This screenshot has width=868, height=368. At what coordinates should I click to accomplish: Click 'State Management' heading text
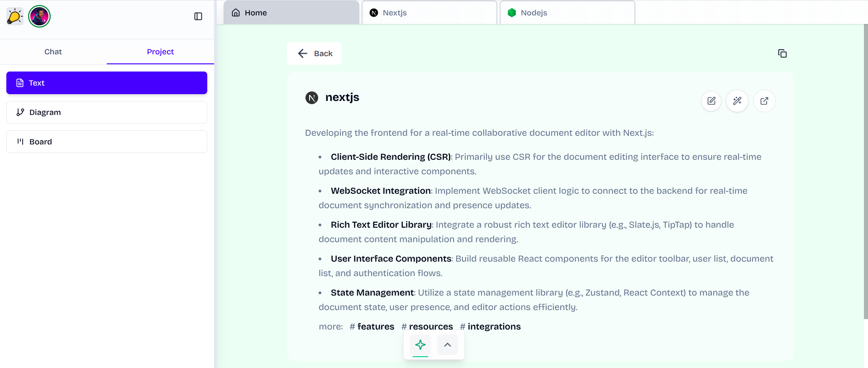point(372,292)
